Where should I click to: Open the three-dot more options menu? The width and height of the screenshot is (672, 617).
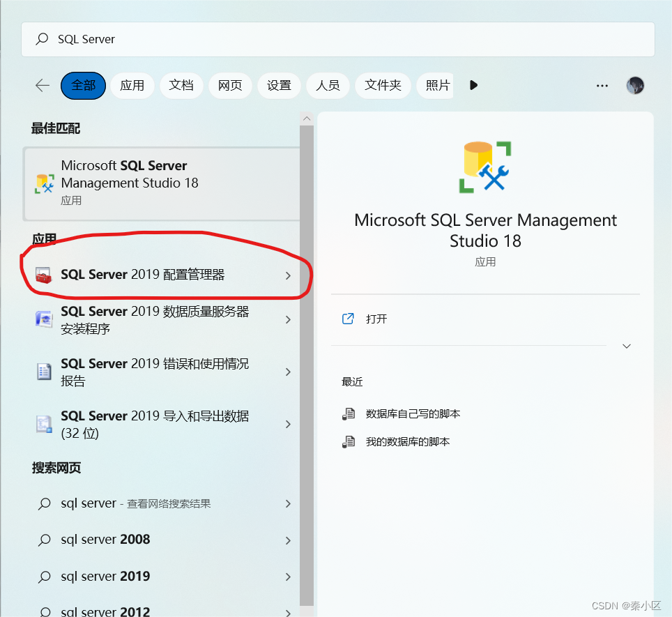pyautogui.click(x=602, y=86)
